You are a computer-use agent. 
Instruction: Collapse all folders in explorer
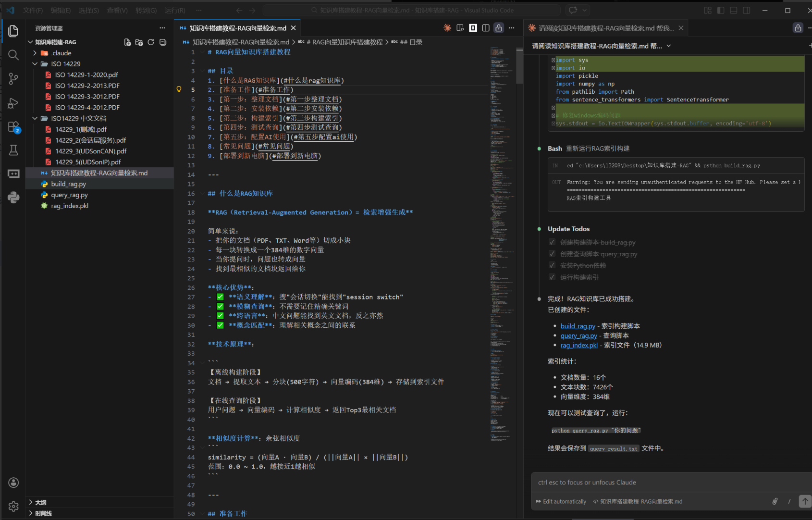[x=163, y=42]
